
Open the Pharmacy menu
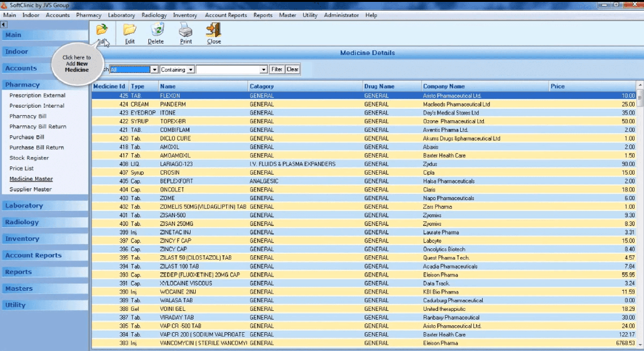pyautogui.click(x=89, y=15)
